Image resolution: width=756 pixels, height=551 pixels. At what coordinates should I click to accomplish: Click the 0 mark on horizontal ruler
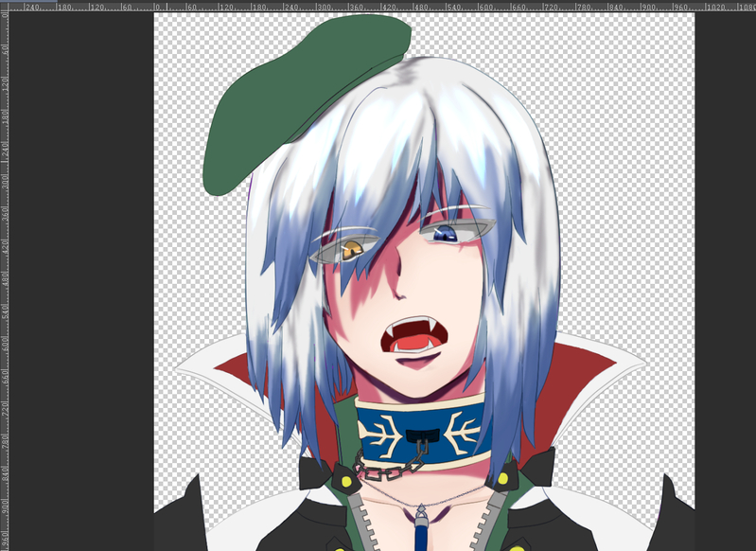pos(157,8)
